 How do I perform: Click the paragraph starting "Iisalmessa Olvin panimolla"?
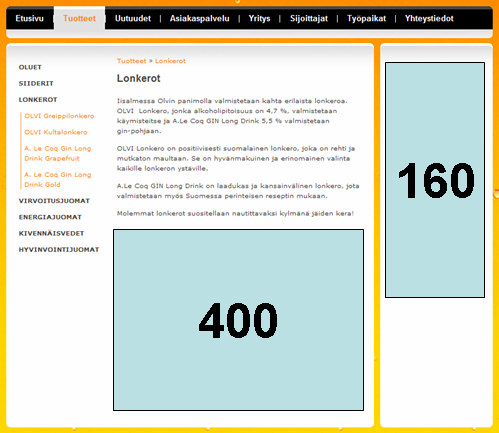coord(232,116)
